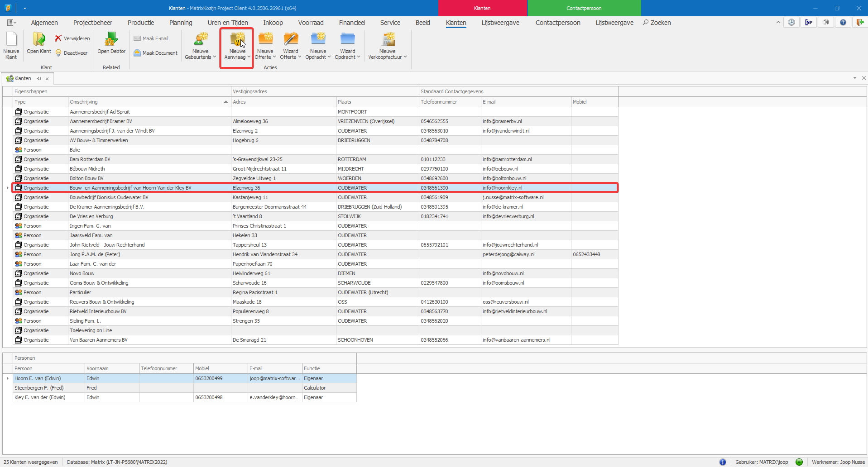Expand Nieuwe Offerte dropdown arrow

(274, 57)
